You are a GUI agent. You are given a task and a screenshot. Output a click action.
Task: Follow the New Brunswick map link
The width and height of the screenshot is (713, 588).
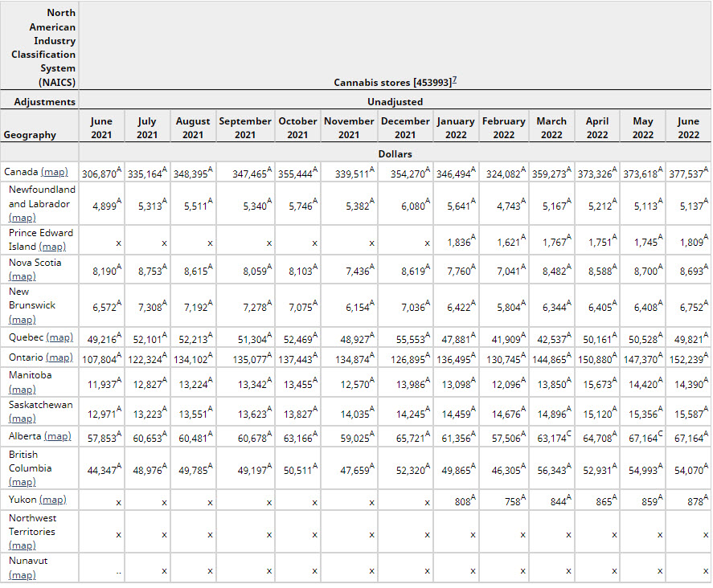(22, 320)
